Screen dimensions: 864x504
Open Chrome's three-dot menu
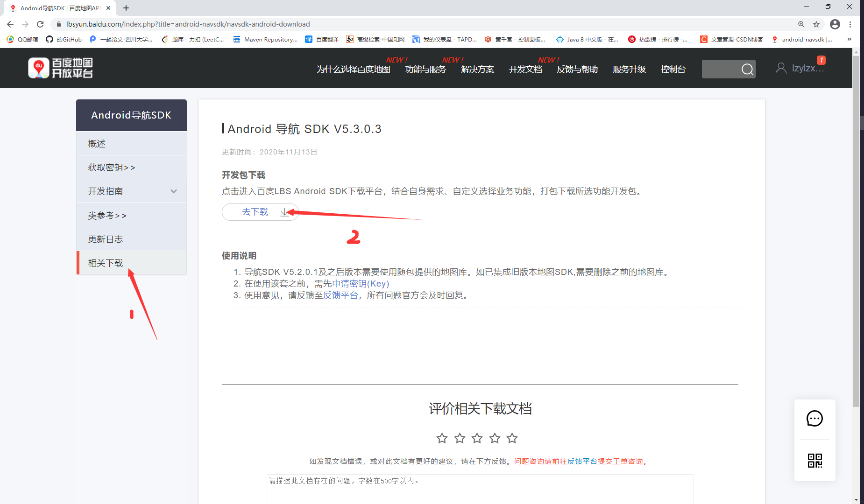coord(850,24)
